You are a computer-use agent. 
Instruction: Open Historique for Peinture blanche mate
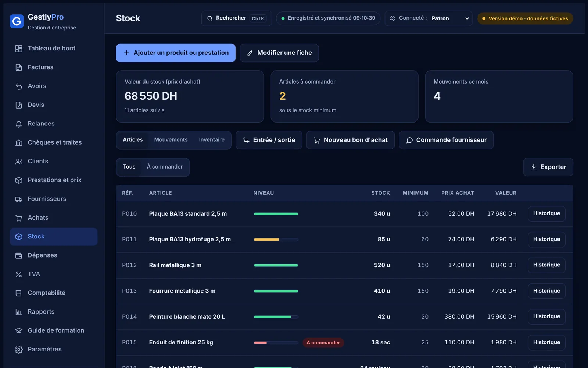546,317
